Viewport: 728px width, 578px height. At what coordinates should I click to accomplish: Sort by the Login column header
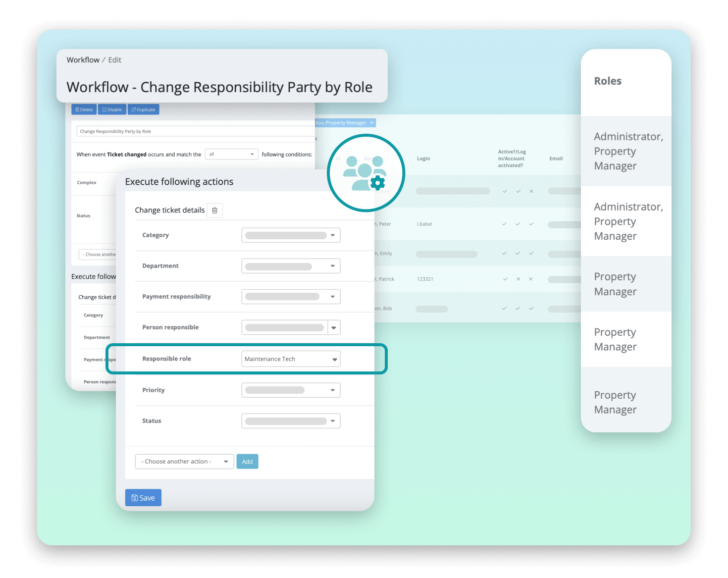click(423, 158)
